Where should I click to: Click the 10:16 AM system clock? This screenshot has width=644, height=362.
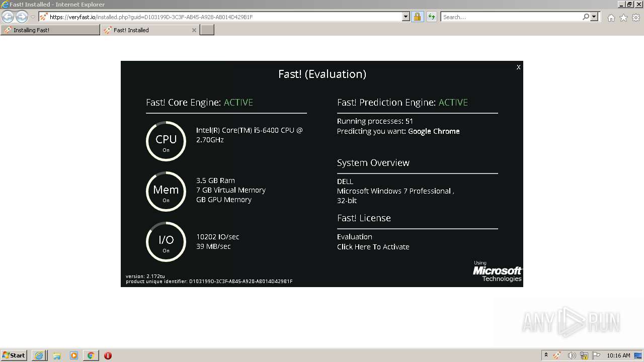(618, 355)
